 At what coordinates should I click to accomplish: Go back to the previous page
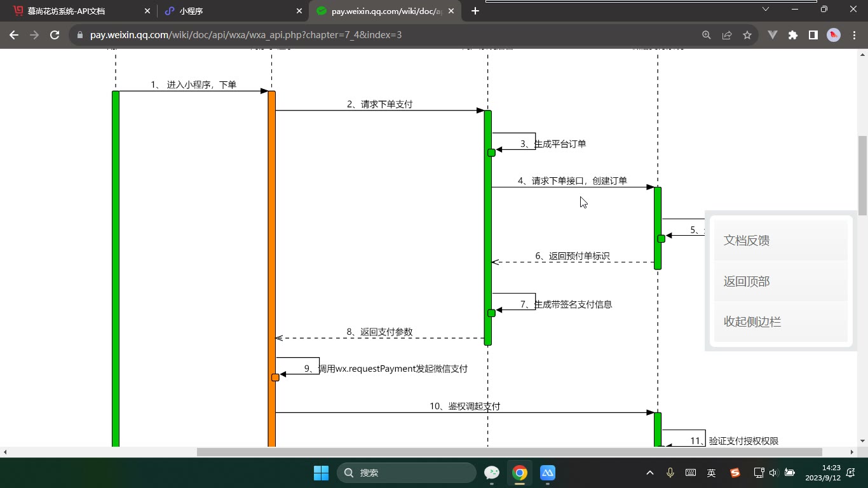[14, 35]
